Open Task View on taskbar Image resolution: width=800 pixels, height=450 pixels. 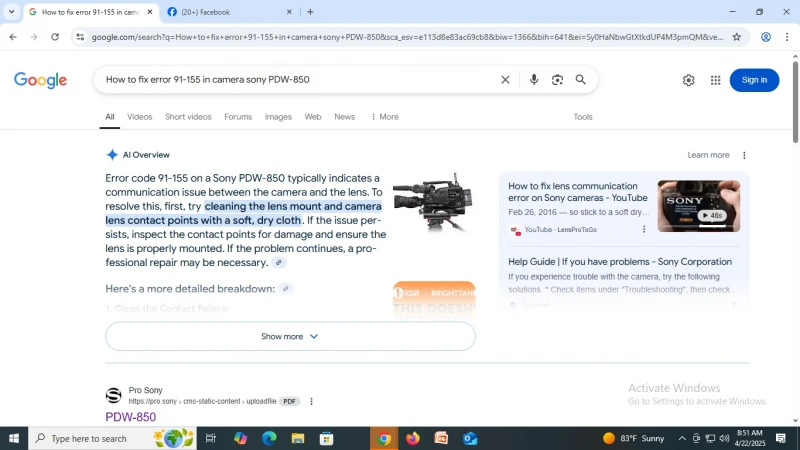[x=210, y=438]
